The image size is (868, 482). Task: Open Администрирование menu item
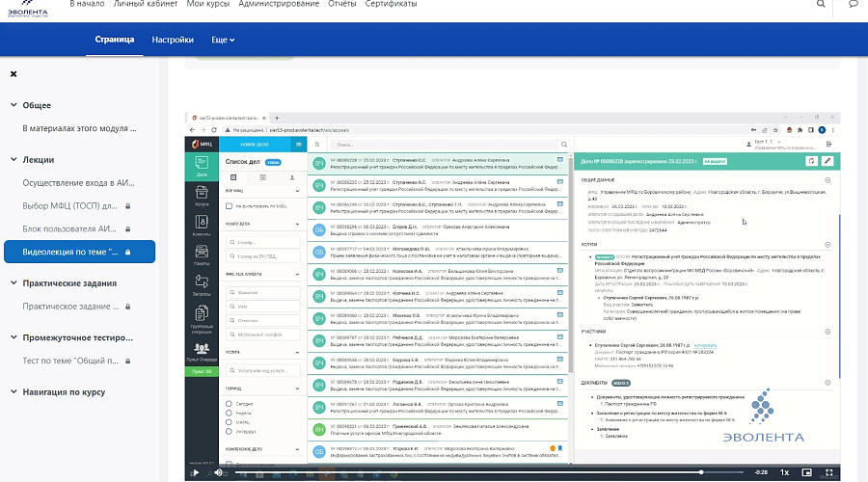point(279,4)
